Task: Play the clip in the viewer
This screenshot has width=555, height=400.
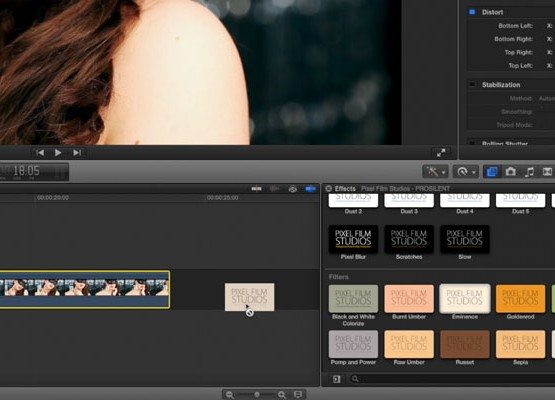Action: (58, 153)
